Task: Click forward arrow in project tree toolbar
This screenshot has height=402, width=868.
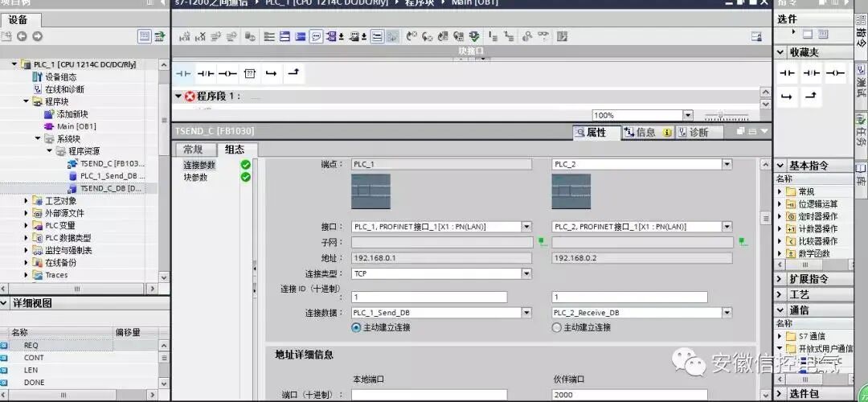Action: 37,36
